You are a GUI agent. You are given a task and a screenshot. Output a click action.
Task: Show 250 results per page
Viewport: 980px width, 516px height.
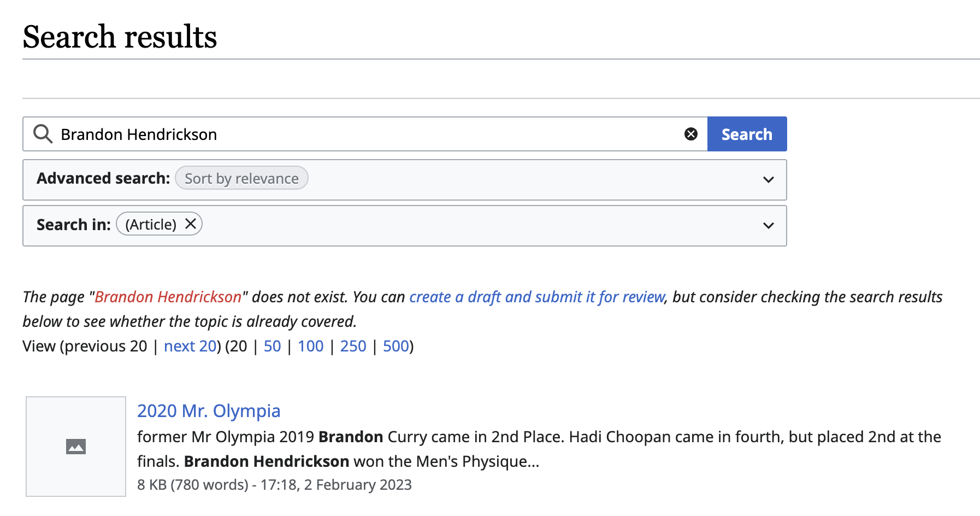coord(353,346)
